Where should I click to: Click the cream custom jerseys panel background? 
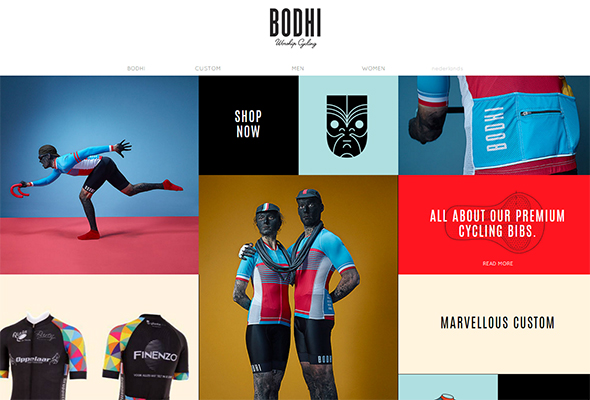point(99,294)
